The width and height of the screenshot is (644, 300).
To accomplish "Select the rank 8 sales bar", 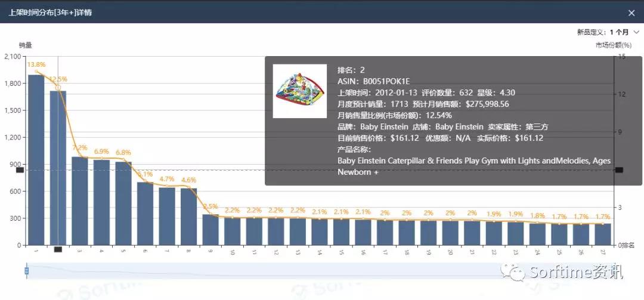I will (189, 217).
